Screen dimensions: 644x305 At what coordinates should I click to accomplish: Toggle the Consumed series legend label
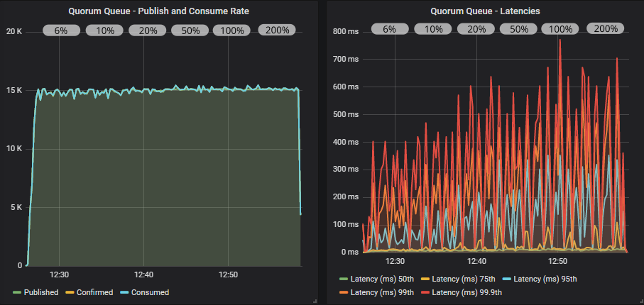point(149,292)
